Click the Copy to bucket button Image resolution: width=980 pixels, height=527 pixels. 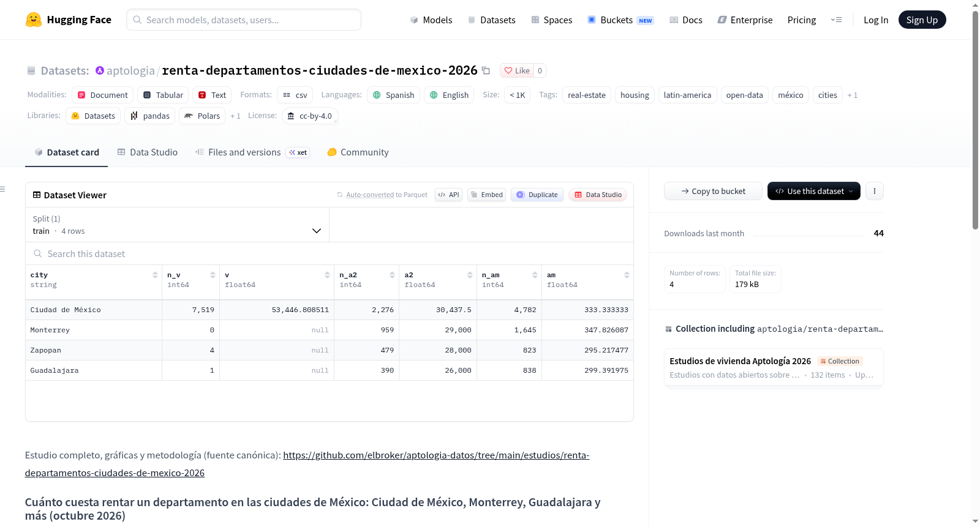(x=713, y=191)
